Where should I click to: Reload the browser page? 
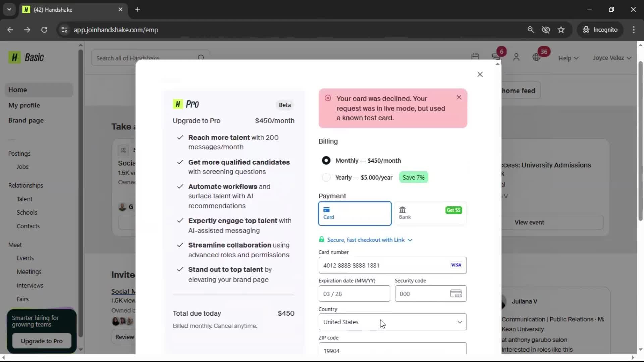[44, 30]
